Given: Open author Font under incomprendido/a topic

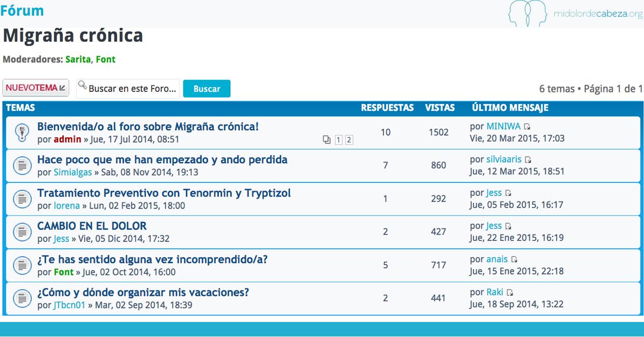Looking at the screenshot, I should pos(64,272).
